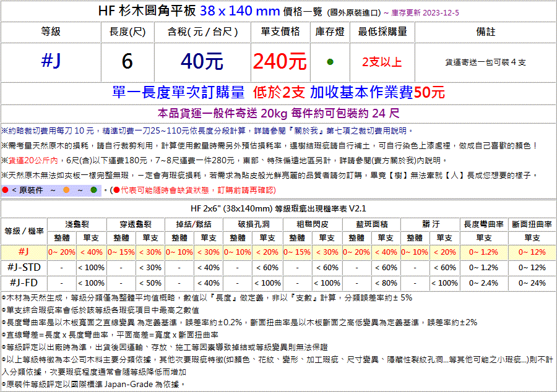Click the red dot in the stock legend

[5, 190]
